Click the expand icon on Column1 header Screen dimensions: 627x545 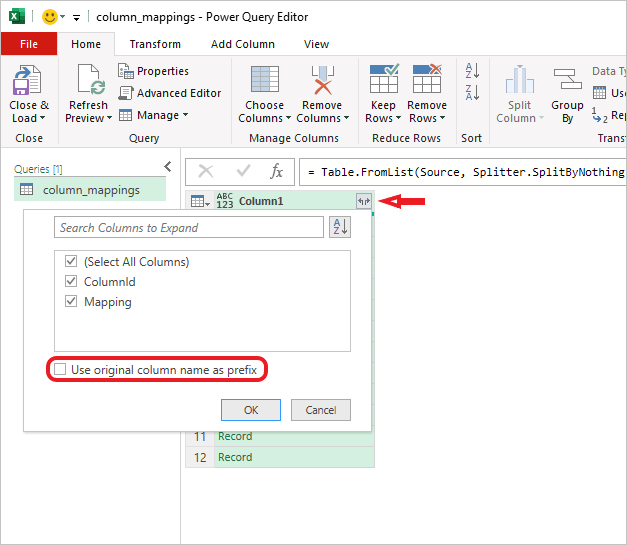(364, 201)
